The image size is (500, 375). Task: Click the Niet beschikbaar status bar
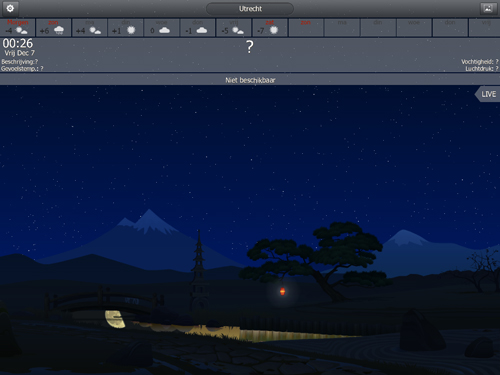(x=250, y=80)
